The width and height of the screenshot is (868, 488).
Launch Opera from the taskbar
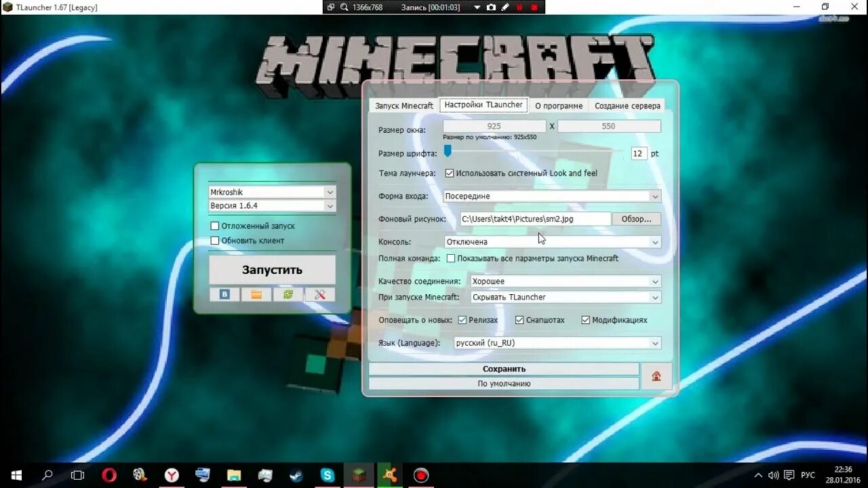pos(109,475)
